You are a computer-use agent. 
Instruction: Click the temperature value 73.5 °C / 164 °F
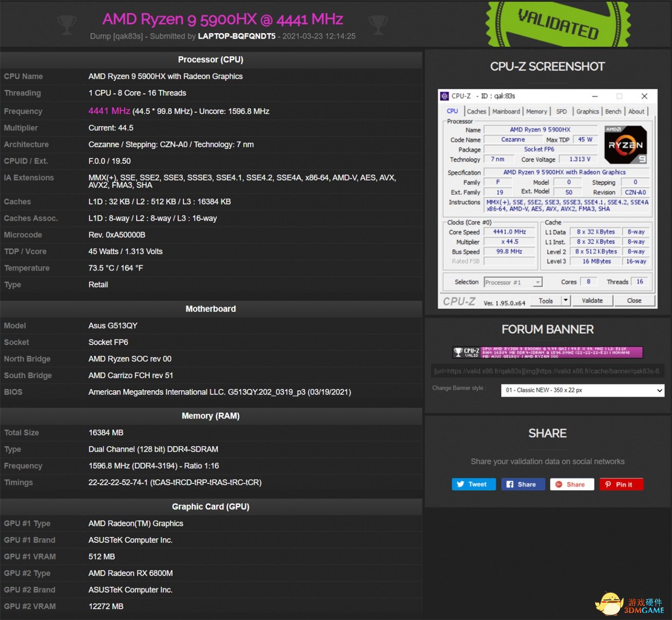pyautogui.click(x=116, y=268)
